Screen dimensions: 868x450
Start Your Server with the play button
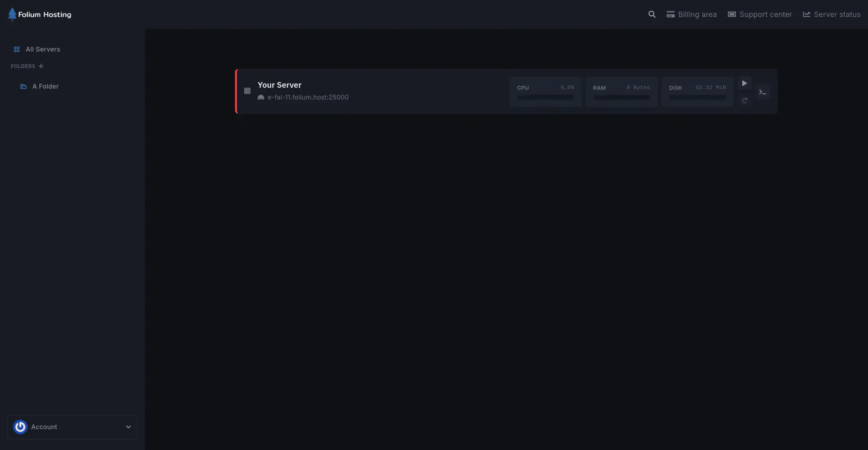point(744,83)
